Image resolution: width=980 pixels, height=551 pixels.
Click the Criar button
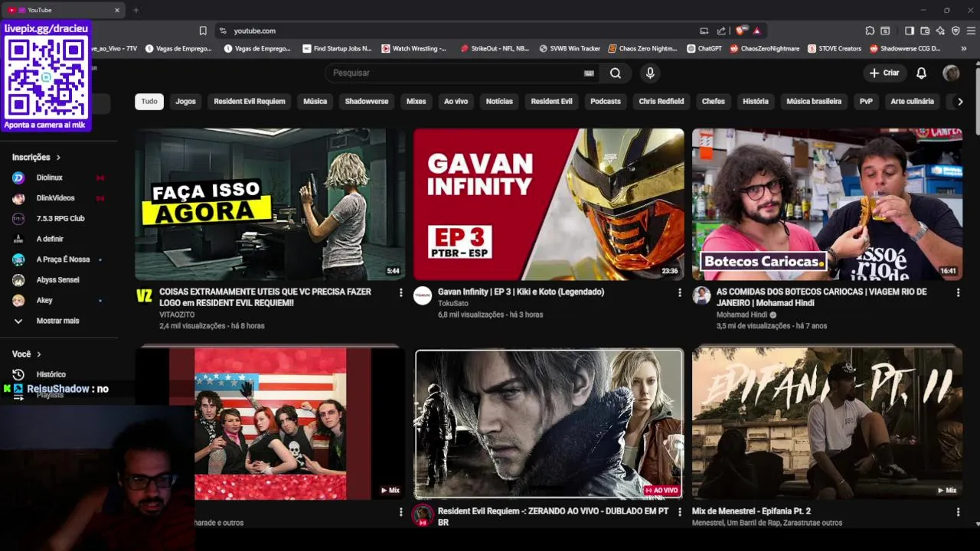click(884, 73)
